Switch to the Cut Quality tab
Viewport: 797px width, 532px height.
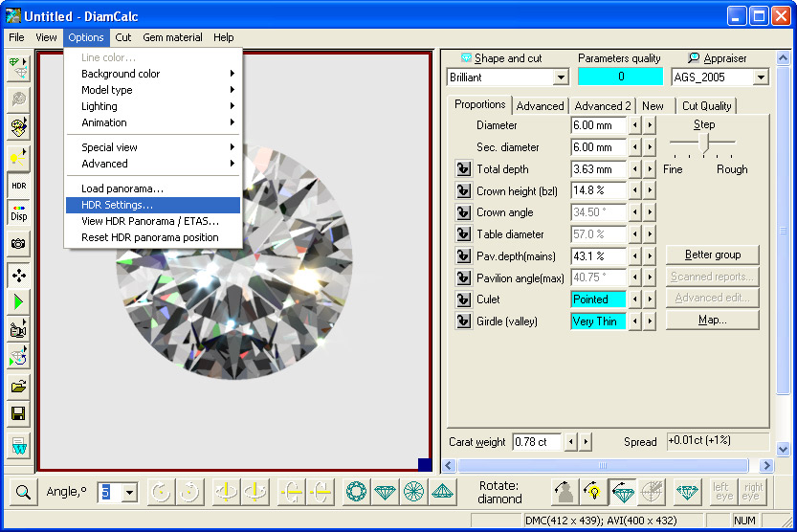tap(706, 106)
